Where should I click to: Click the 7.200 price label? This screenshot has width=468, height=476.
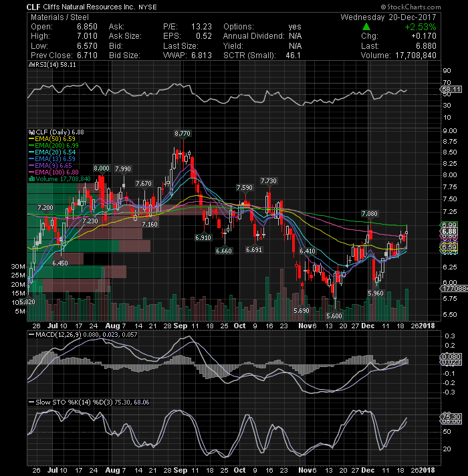coord(45,208)
